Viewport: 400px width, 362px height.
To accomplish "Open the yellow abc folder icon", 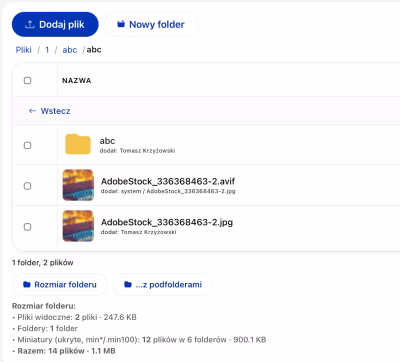I will pos(78,144).
